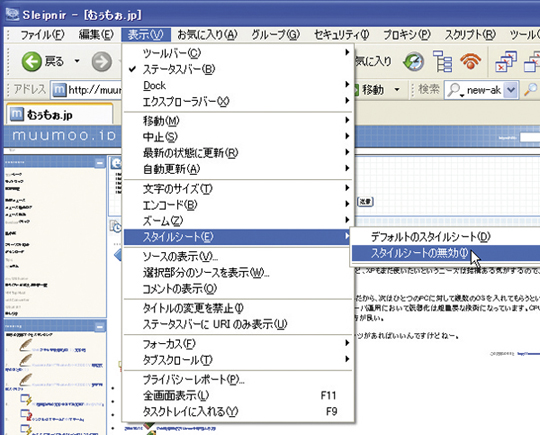Click the orange feed signal icon
Image resolution: width=540 pixels, height=435 pixels.
[x=471, y=61]
